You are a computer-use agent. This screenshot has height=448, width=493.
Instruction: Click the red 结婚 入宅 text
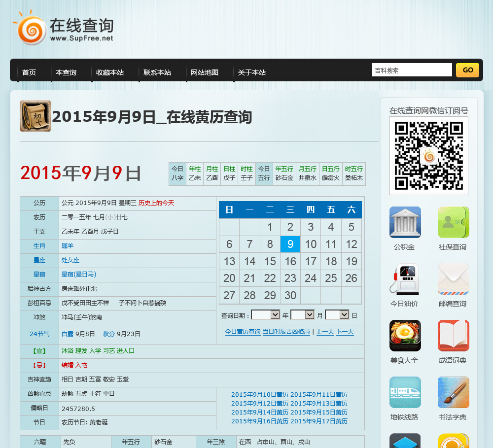coord(74,365)
